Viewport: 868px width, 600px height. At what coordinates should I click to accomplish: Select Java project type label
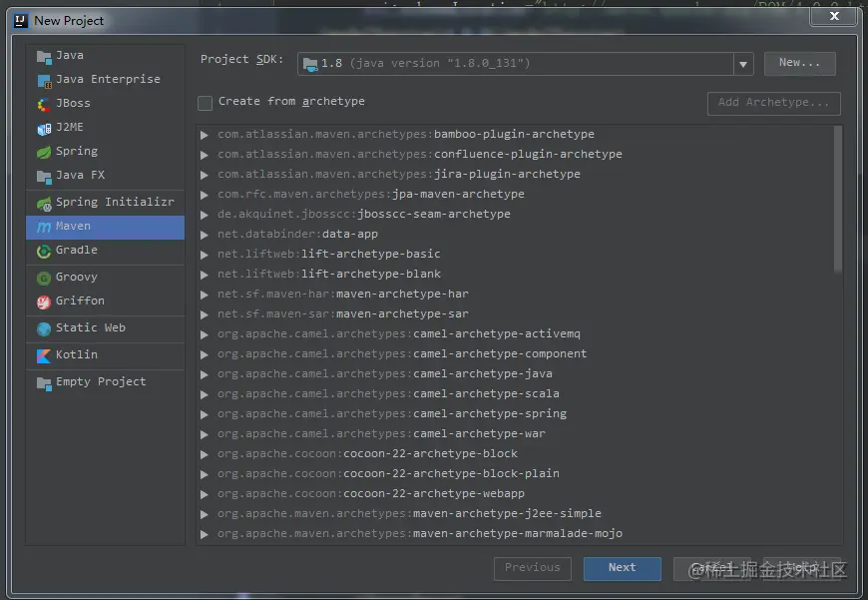pyautogui.click(x=70, y=55)
